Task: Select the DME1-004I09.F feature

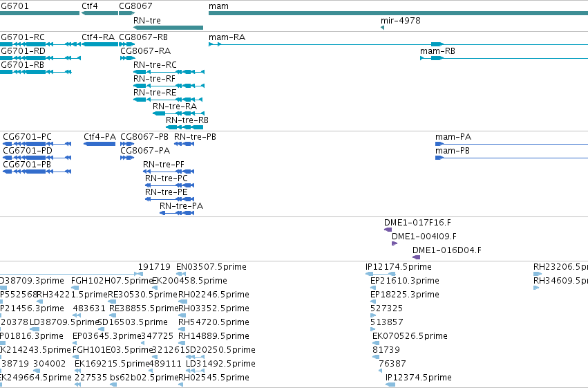Action: pyautogui.click(x=394, y=243)
